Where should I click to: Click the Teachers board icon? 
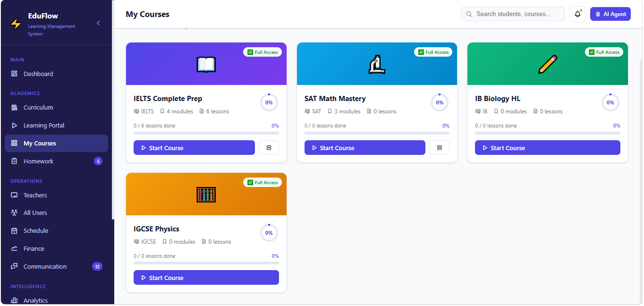click(x=14, y=195)
